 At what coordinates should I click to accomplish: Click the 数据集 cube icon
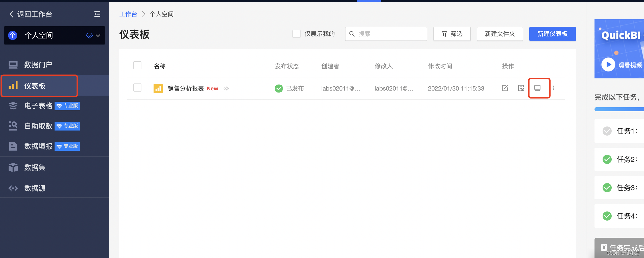13,167
